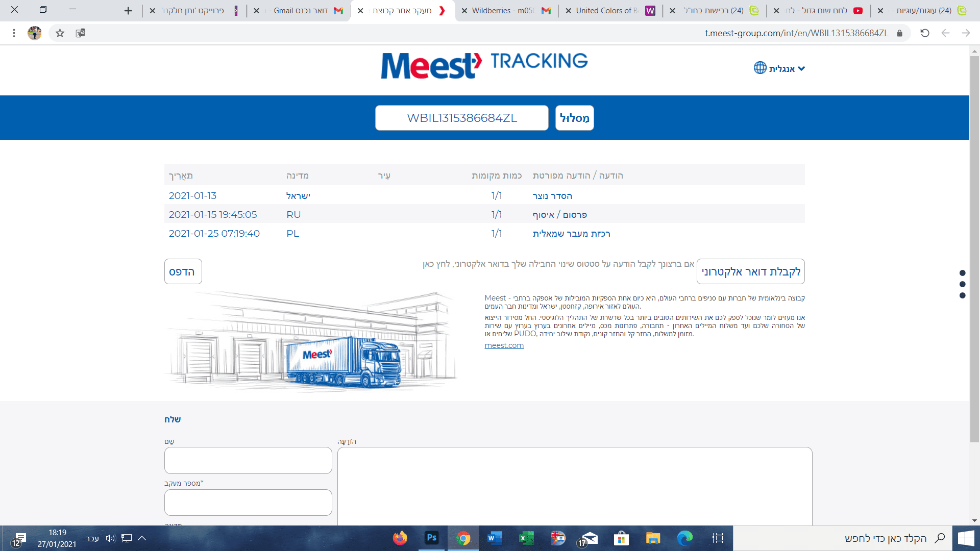Open Chrome three-dot menu
This screenshot has width=980, height=551.
pos(14,33)
